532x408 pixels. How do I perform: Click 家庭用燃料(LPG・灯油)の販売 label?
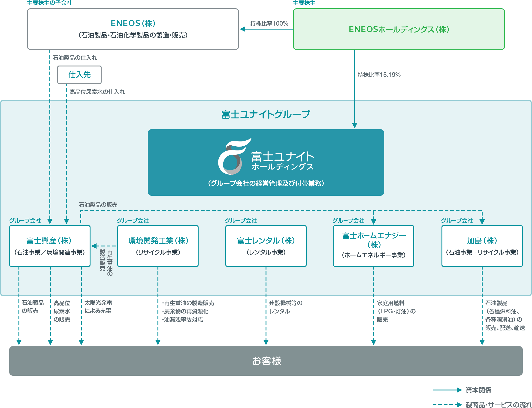click(396, 311)
